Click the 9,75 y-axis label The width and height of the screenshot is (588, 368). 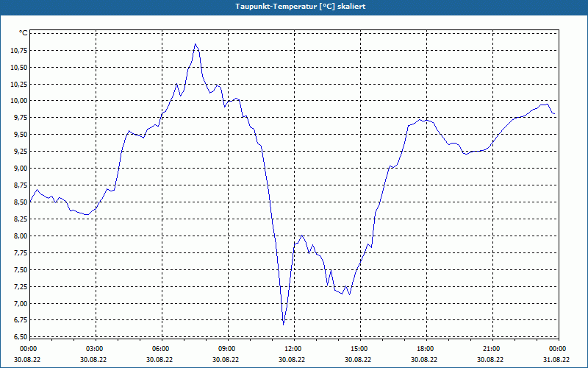(21, 118)
